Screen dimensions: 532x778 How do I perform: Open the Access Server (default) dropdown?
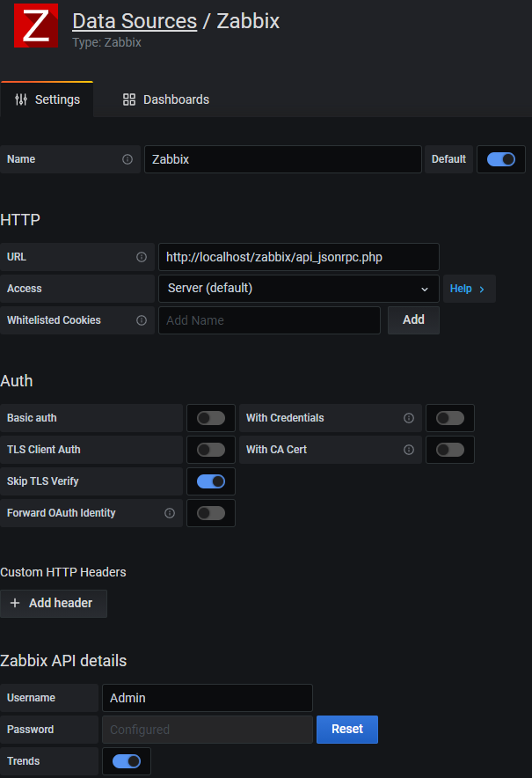(x=298, y=289)
